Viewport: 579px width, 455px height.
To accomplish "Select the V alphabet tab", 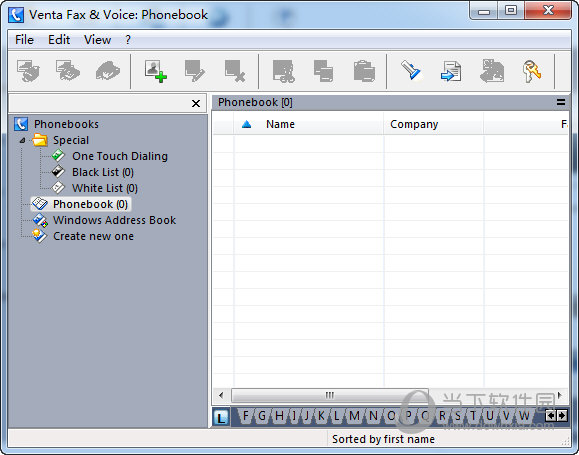I will tap(506, 416).
